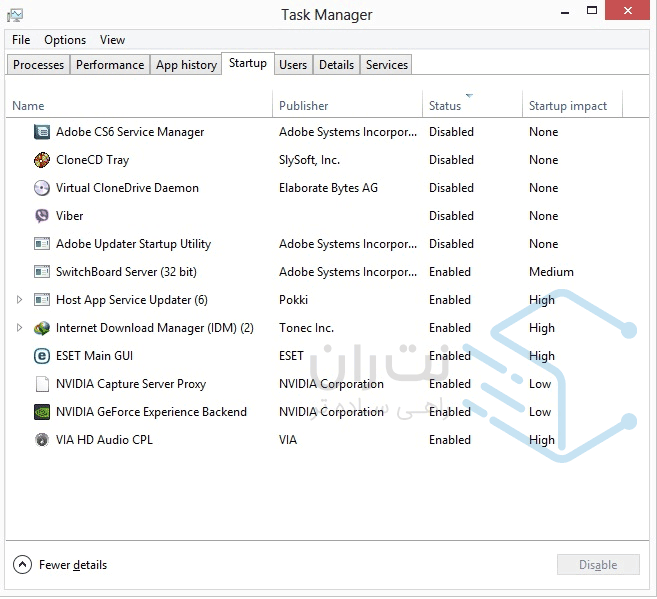Select the SwitchBoard Server (32 bit) row
This screenshot has height=599, width=657.
[126, 272]
